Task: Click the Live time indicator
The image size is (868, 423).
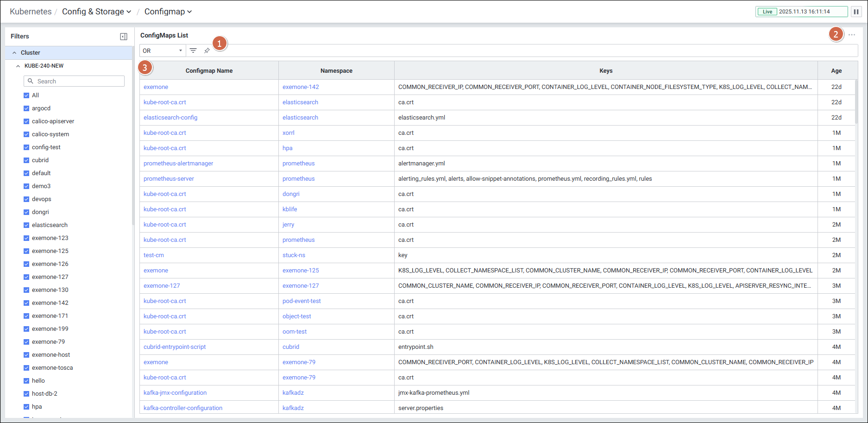Action: 801,12
